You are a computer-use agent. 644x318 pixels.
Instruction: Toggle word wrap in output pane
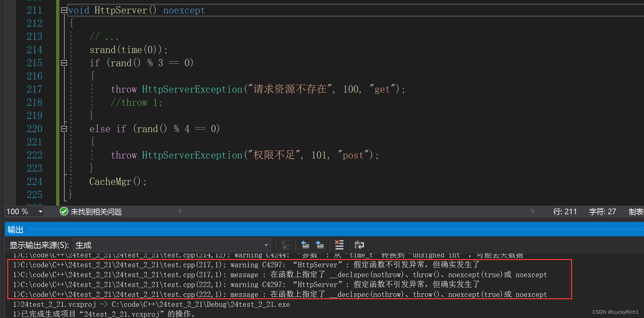tap(359, 245)
